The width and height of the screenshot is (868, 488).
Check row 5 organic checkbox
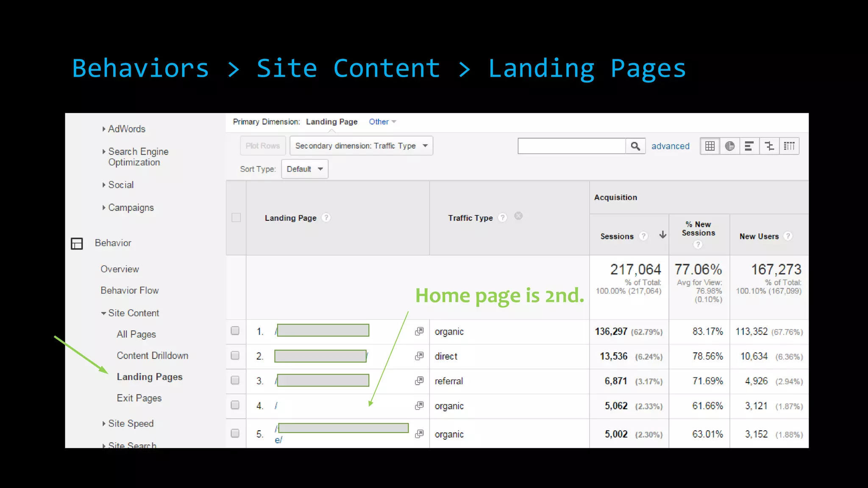(x=235, y=433)
